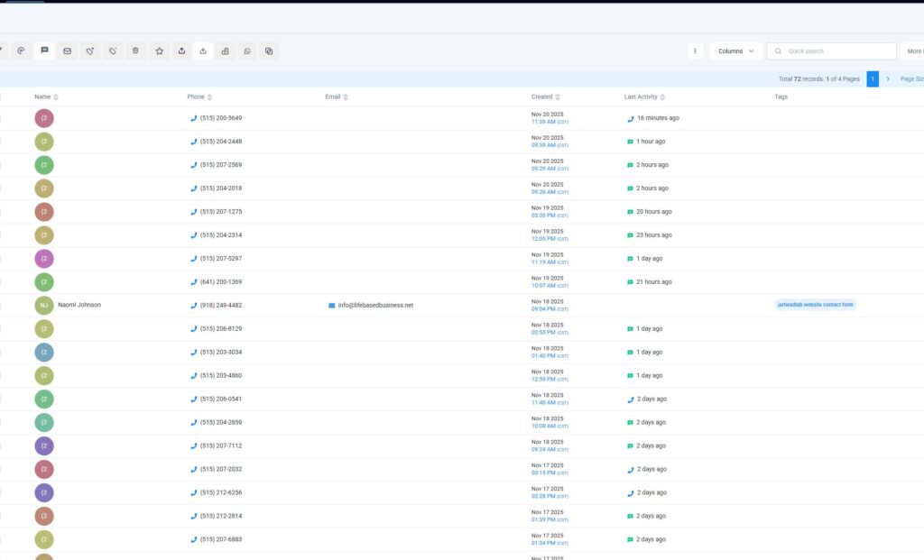Click the Send SMS chat bubble icon
Screen dimensions: 924x560
click(x=44, y=51)
